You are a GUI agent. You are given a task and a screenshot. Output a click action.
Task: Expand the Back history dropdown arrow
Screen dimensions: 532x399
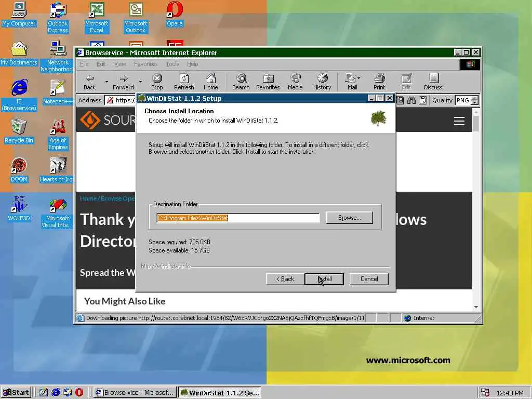pyautogui.click(x=107, y=82)
